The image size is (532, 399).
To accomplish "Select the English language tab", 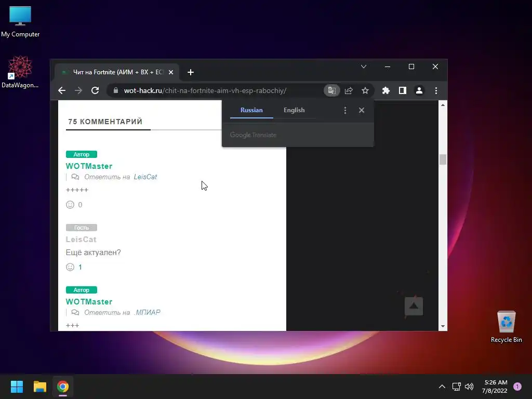I will (x=294, y=110).
